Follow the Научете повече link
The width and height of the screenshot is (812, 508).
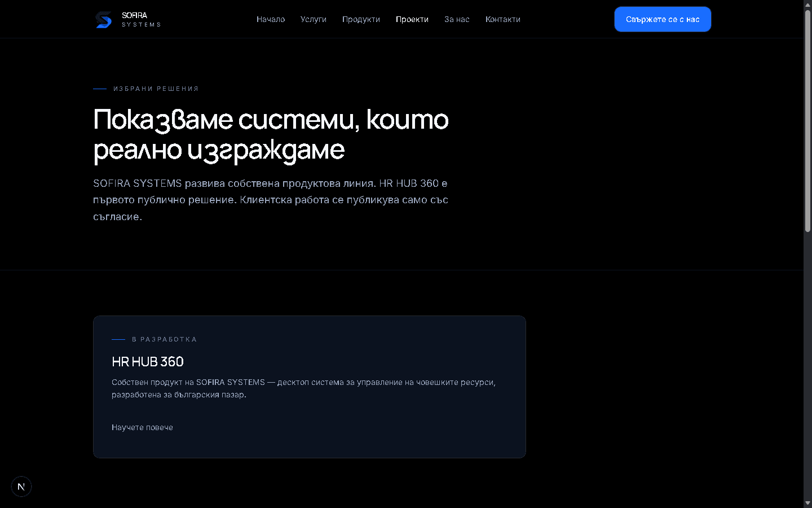(142, 427)
